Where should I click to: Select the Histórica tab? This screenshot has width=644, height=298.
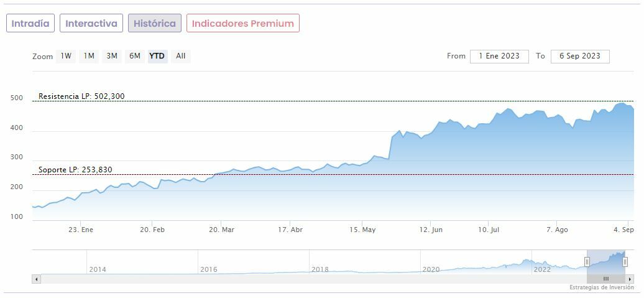155,24
